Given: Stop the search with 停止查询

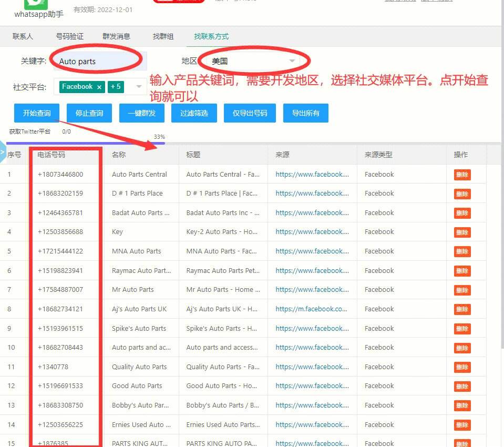Looking at the screenshot, I should 89,113.
